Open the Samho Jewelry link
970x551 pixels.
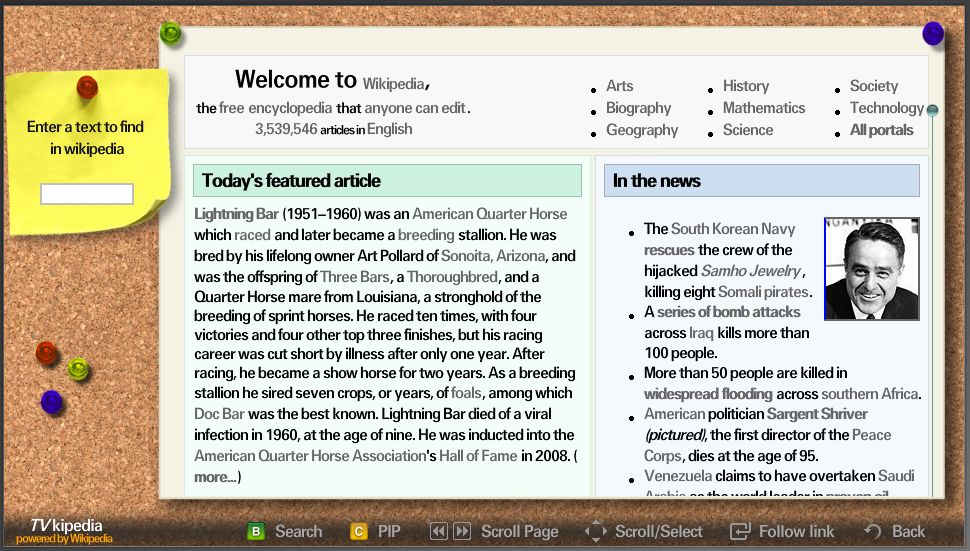pos(751,271)
